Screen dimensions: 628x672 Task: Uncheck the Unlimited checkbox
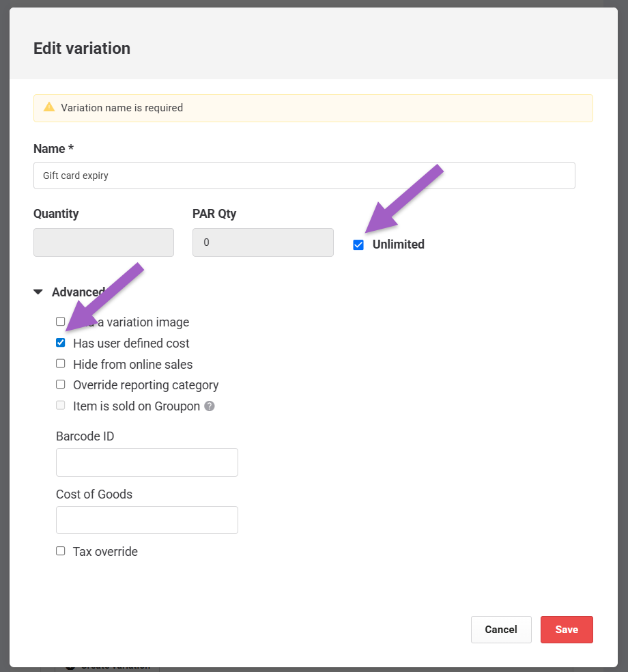coord(358,245)
